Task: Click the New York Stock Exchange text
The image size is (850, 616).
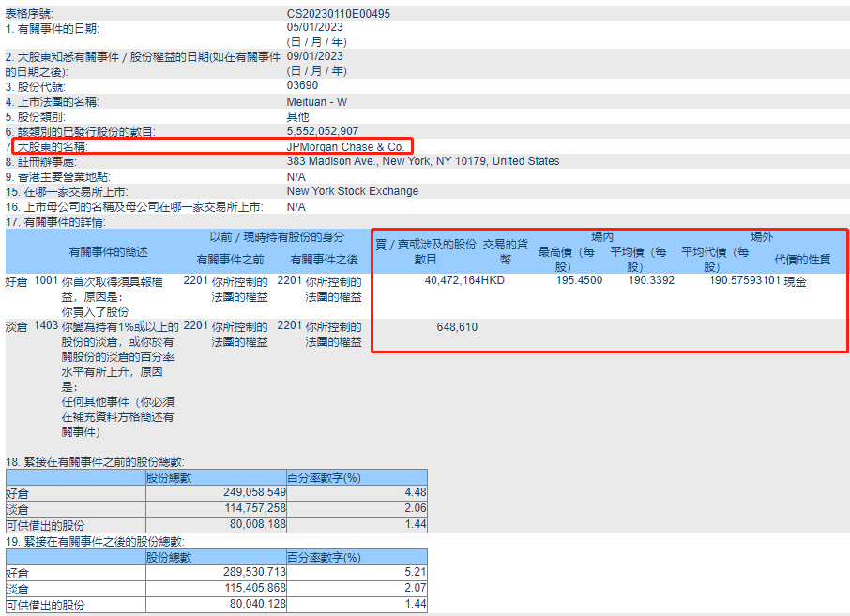Action: tap(352, 191)
